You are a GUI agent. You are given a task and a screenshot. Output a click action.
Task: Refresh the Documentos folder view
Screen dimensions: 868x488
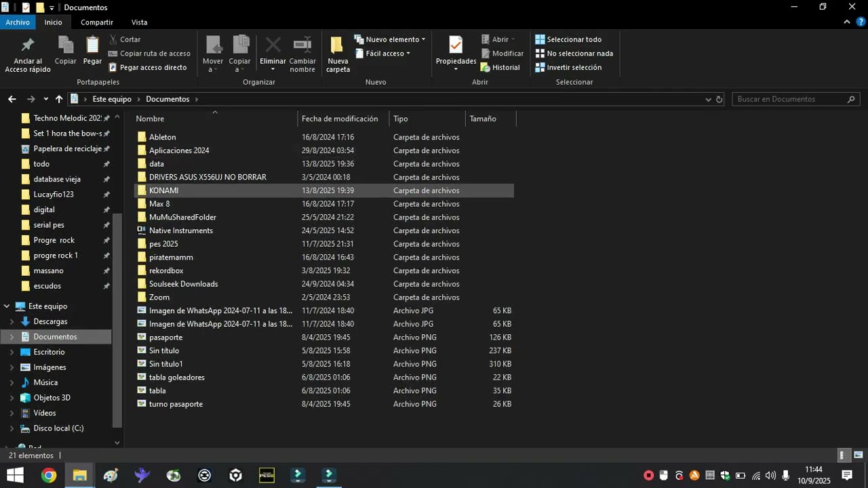(719, 99)
